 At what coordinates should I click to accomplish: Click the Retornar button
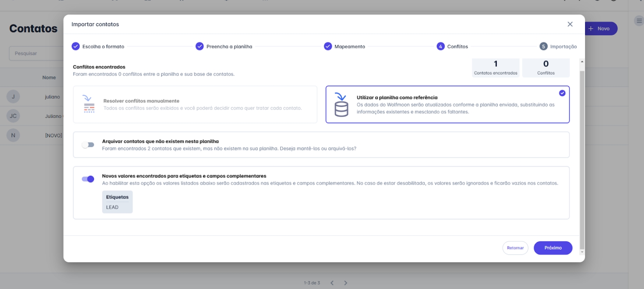click(x=515, y=248)
